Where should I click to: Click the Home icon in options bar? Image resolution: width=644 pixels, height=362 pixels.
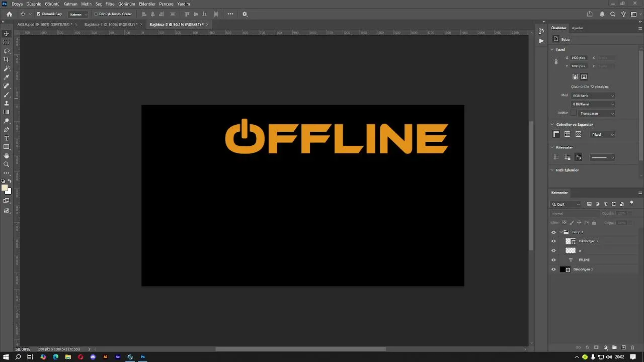(x=9, y=14)
